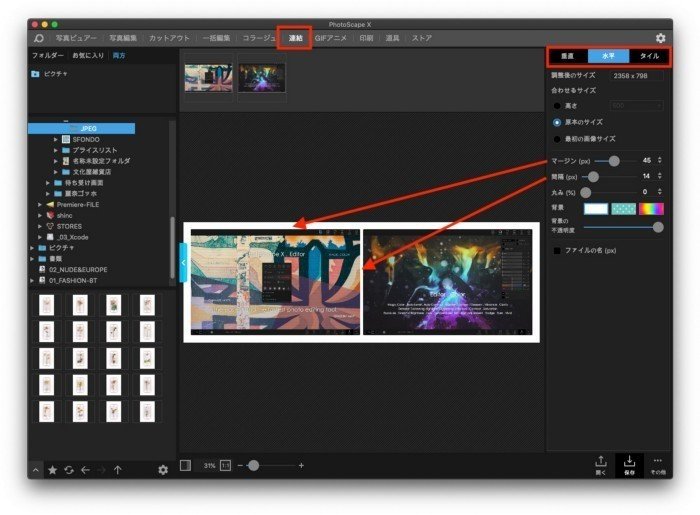Select the rainbow gradient background swatch
Viewport: 700px width, 515px height.
click(651, 209)
